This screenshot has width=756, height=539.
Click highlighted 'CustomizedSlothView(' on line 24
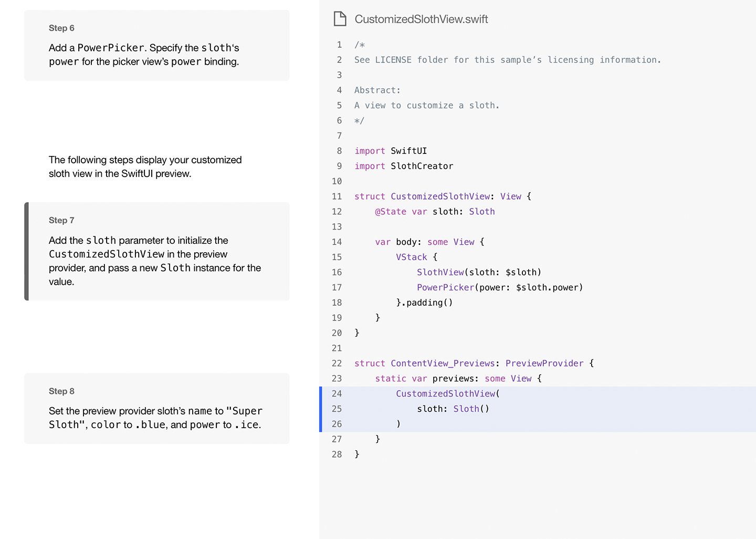[448, 394]
